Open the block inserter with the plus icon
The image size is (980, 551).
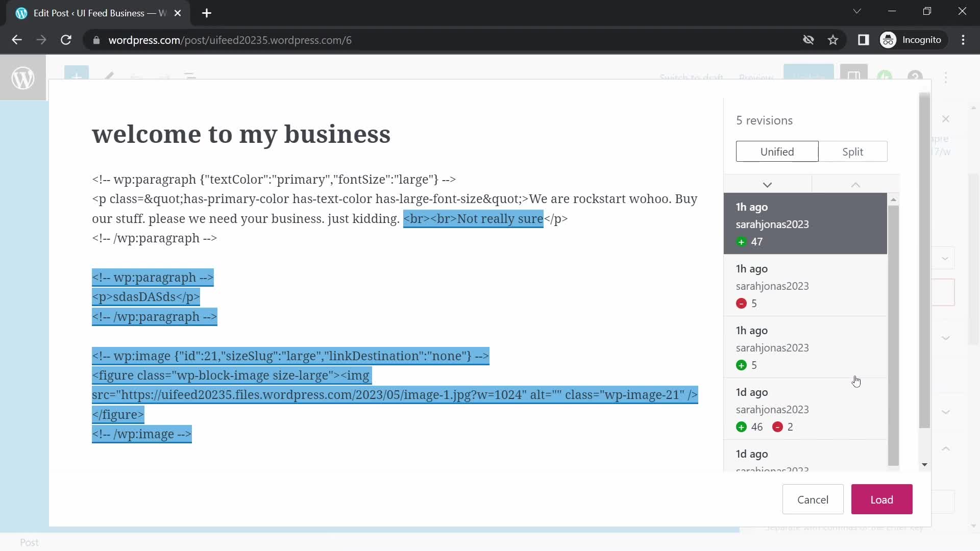[77, 77]
